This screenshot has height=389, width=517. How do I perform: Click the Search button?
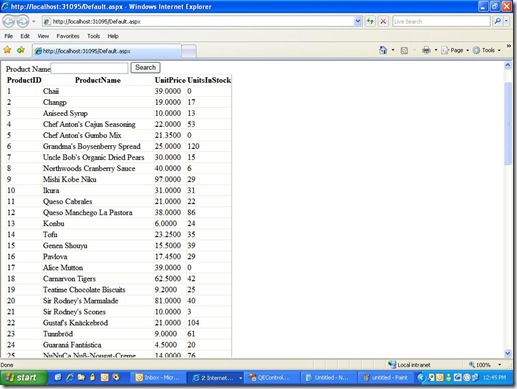click(145, 68)
